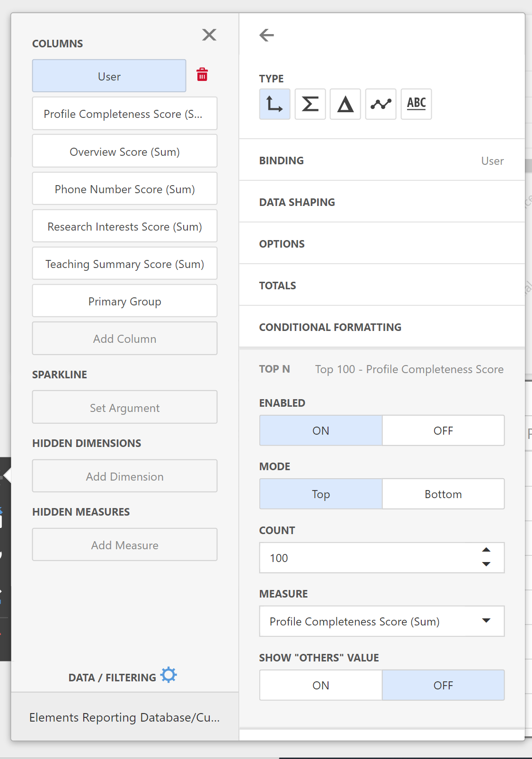Delete the User column with trash icon

pos(202,75)
